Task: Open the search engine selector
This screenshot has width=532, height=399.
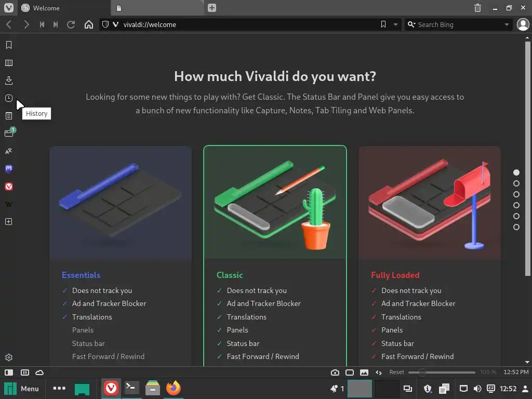Action: click(411, 24)
